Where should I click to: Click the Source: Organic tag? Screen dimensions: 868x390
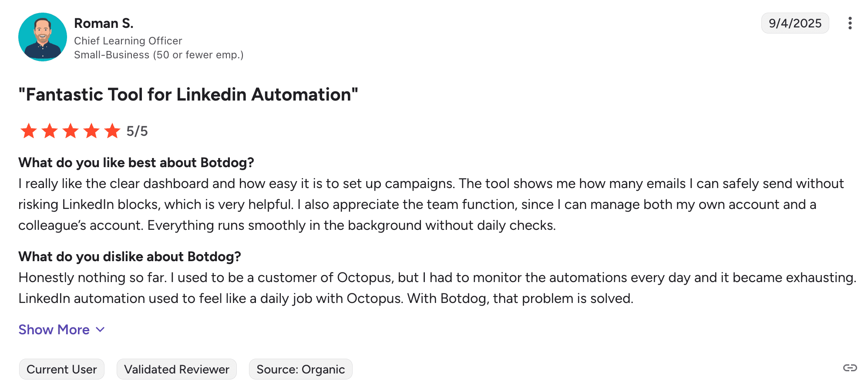[x=300, y=369]
